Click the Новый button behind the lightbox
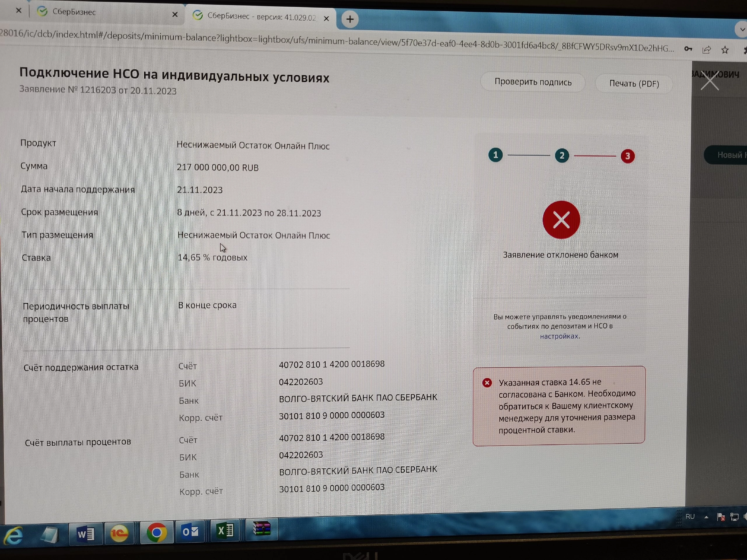 coord(726,155)
